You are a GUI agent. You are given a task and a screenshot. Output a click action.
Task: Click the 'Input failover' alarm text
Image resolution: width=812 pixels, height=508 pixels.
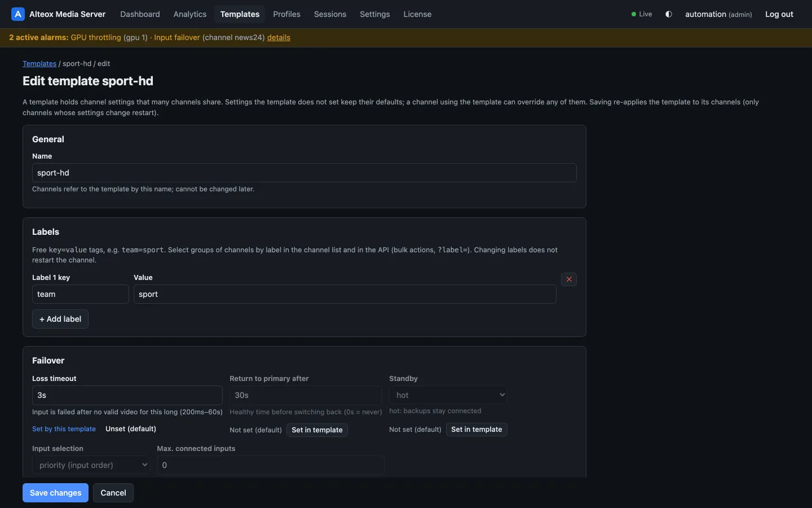pyautogui.click(x=177, y=37)
